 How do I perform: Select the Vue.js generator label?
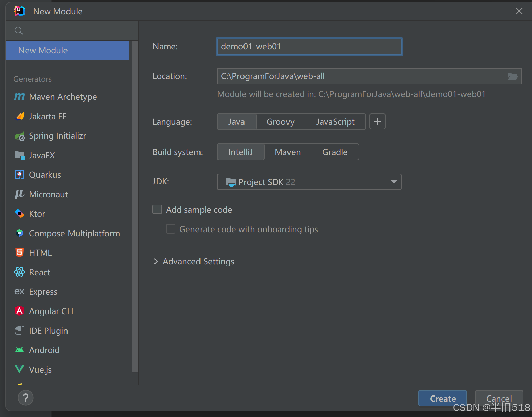(40, 370)
